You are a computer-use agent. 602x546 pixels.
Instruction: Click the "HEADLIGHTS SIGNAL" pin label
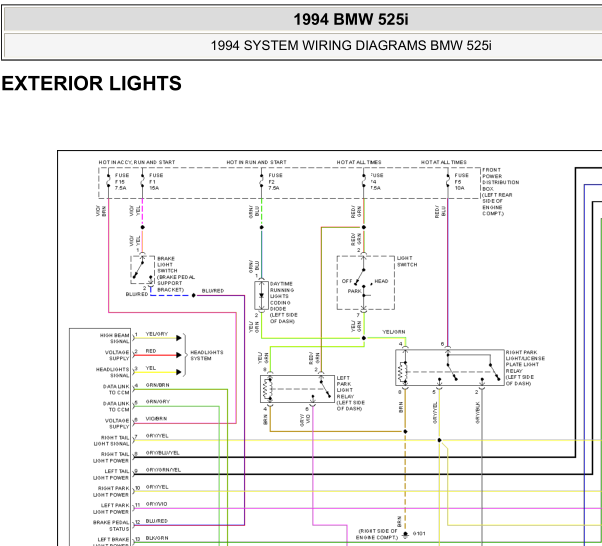pos(112,372)
